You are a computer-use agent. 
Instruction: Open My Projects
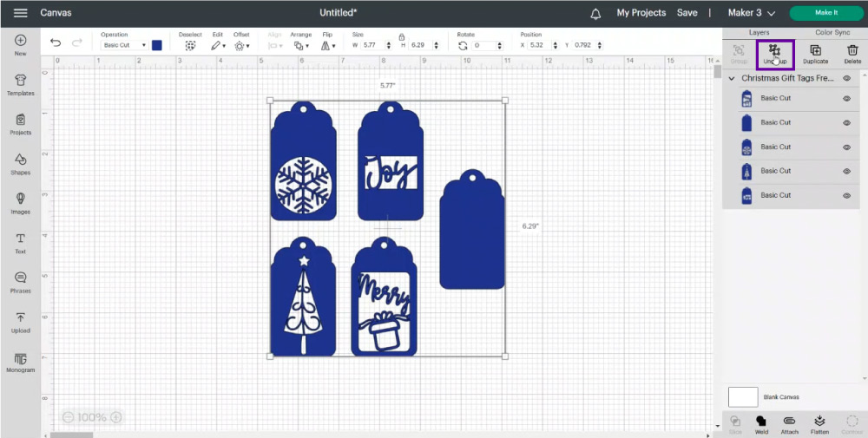[641, 13]
